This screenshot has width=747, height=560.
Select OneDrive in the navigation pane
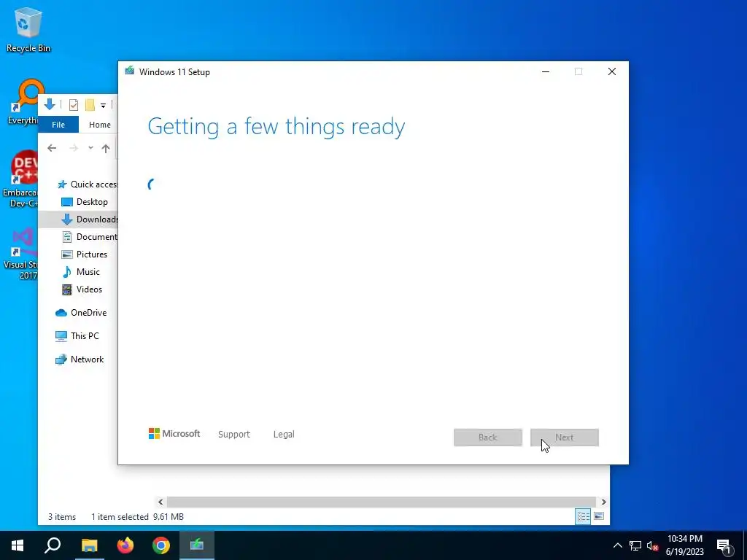point(81,313)
